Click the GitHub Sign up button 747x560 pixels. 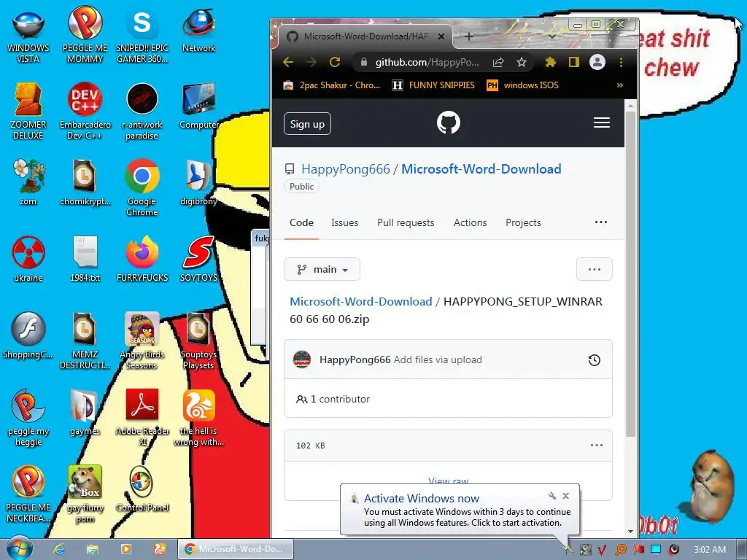pyautogui.click(x=307, y=124)
